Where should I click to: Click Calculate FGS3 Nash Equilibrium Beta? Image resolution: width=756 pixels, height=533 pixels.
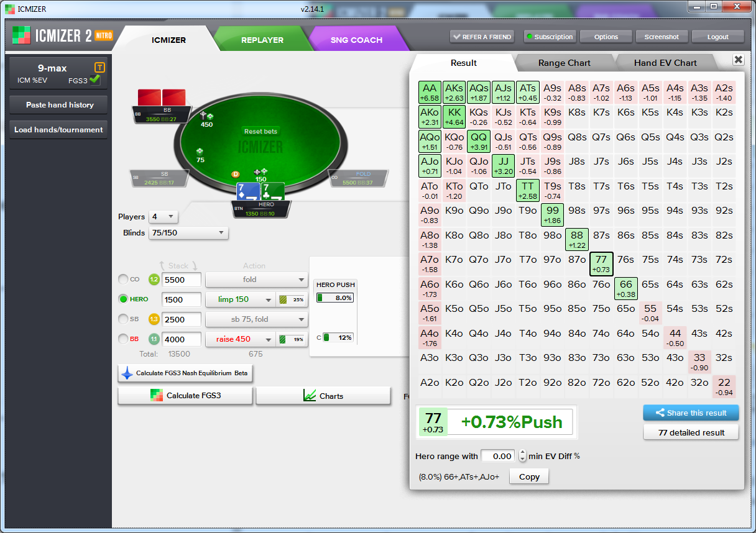[185, 373]
